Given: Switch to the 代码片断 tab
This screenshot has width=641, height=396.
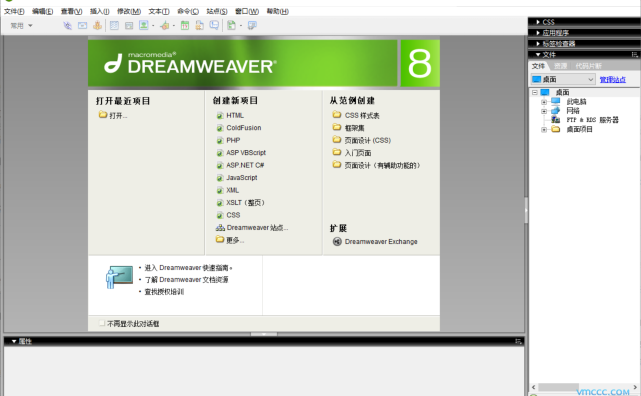Looking at the screenshot, I should click(x=588, y=66).
